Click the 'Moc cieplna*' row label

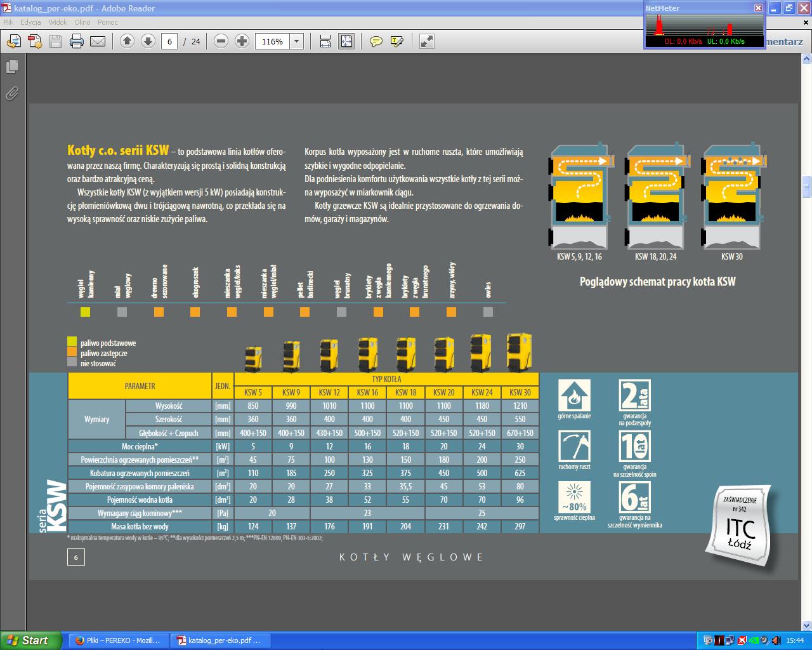point(140,446)
